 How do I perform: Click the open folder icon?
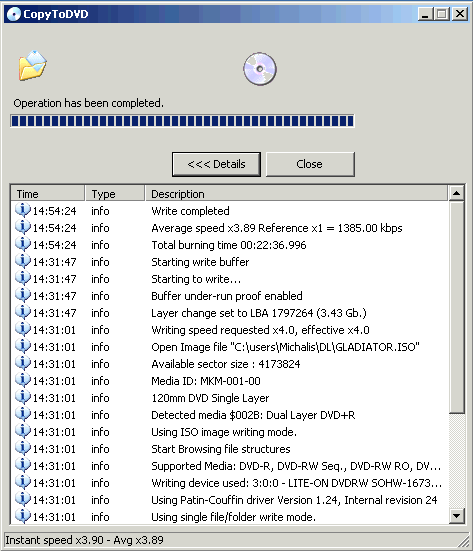pyautogui.click(x=32, y=66)
